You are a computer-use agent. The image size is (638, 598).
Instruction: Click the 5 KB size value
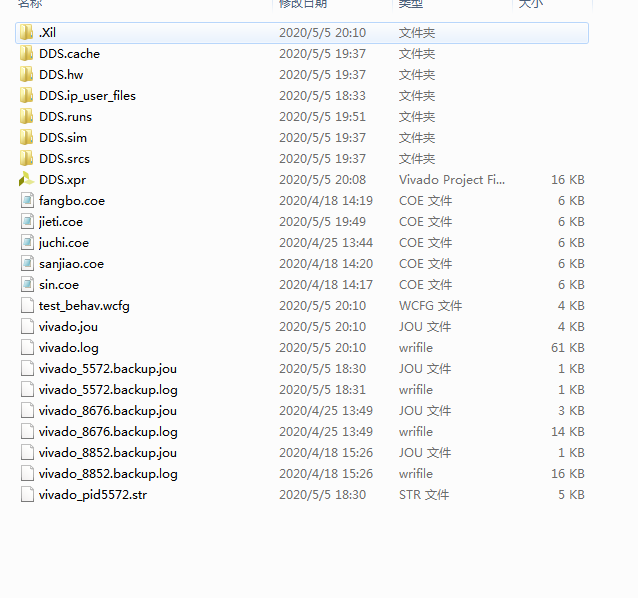[x=571, y=495]
